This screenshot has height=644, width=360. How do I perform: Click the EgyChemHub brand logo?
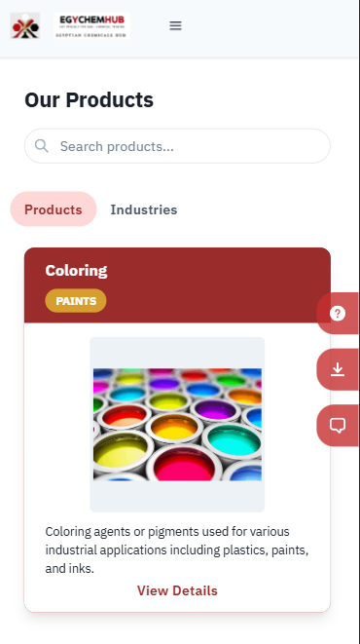pyautogui.click(x=91, y=25)
